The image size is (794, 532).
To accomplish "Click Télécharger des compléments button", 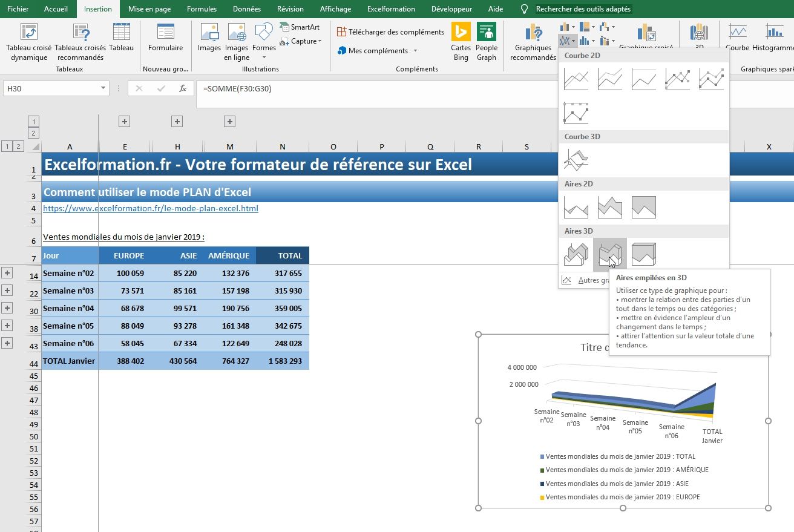I will point(390,32).
